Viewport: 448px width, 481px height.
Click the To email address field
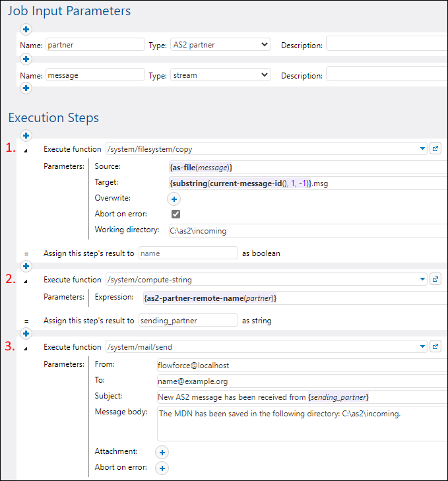tap(301, 381)
